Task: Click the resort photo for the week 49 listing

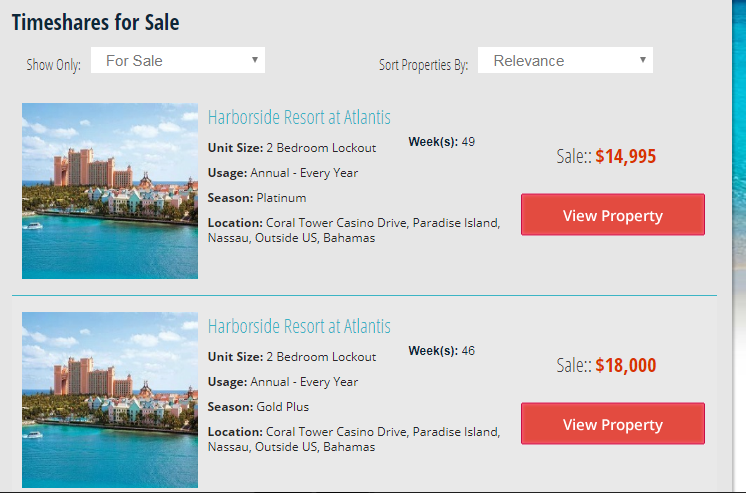Action: (x=110, y=191)
